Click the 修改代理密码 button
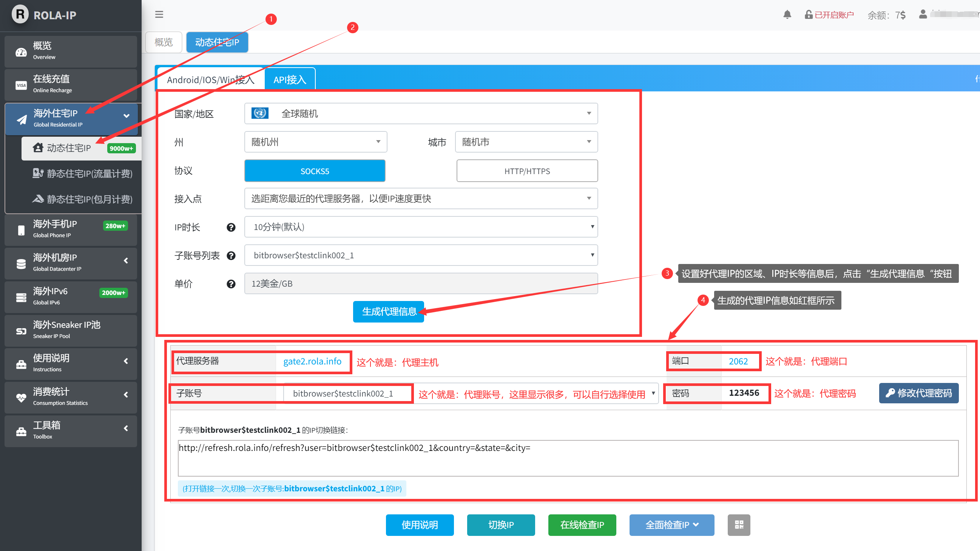Image resolution: width=980 pixels, height=551 pixels. pos(918,393)
